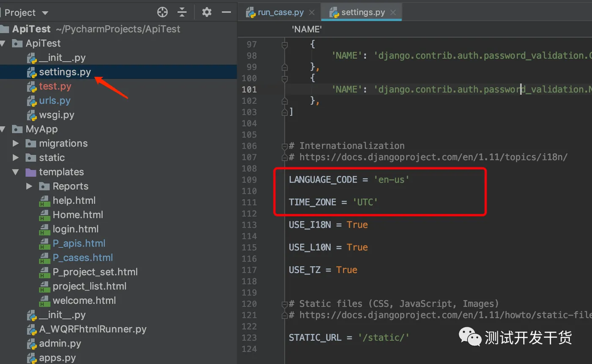The width and height of the screenshot is (592, 364).
Task: Collapse the ApiTest subfolder
Action: (3, 44)
